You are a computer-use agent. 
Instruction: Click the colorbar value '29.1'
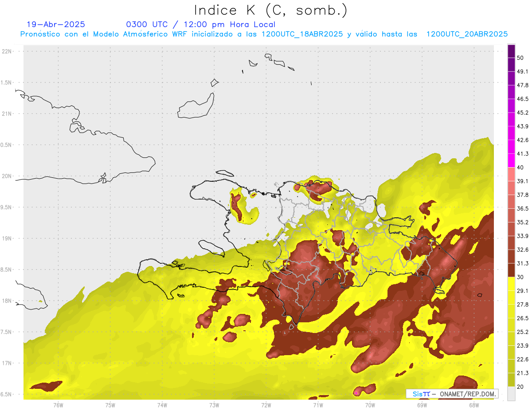tap(523, 291)
